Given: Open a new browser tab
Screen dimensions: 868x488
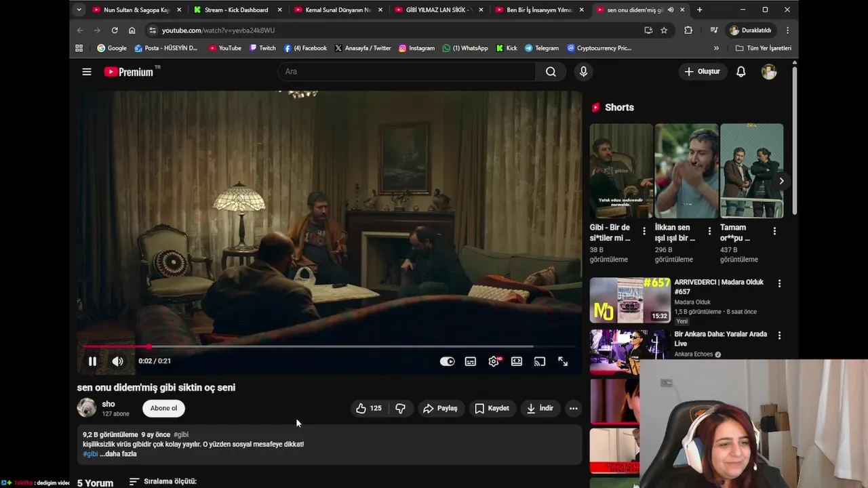Looking at the screenshot, I should pos(699,10).
